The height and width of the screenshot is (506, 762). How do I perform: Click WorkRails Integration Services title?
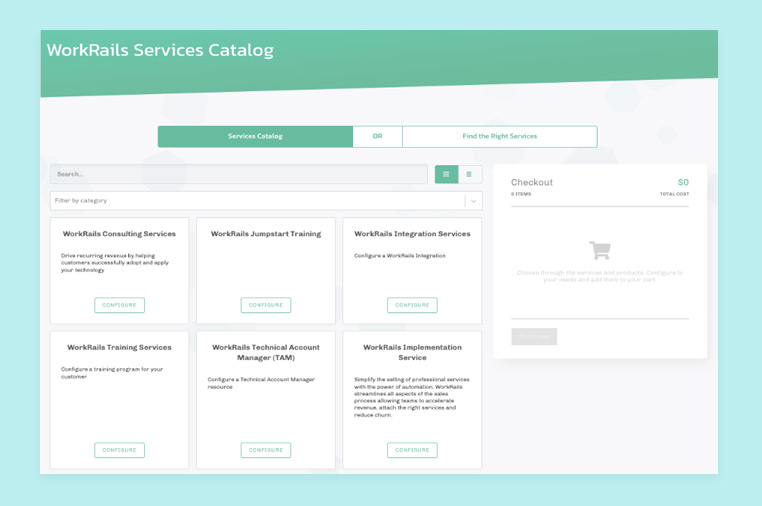(x=412, y=234)
